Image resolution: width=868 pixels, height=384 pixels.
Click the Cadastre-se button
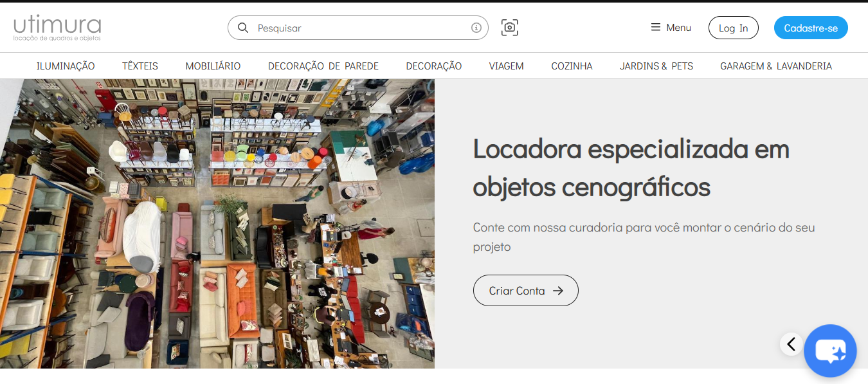(811, 28)
